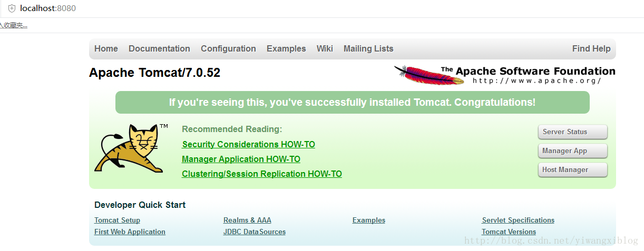The width and height of the screenshot is (644, 251).
Task: Click the successfully installed Tomcat congratulations banner
Action: [x=352, y=102]
